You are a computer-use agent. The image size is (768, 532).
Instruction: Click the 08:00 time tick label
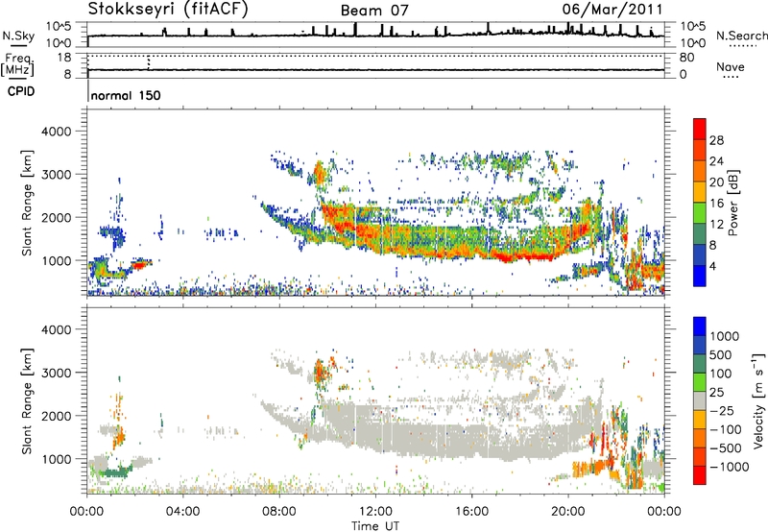(279, 512)
